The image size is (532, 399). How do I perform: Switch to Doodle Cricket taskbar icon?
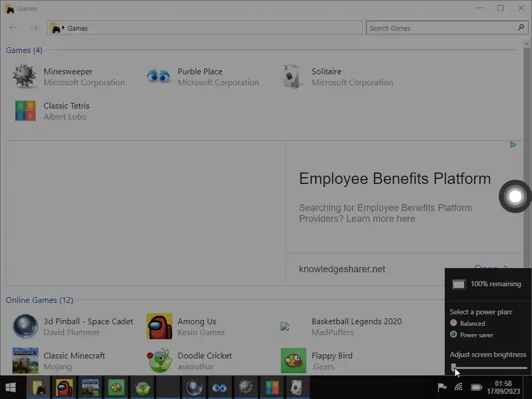[x=142, y=387]
